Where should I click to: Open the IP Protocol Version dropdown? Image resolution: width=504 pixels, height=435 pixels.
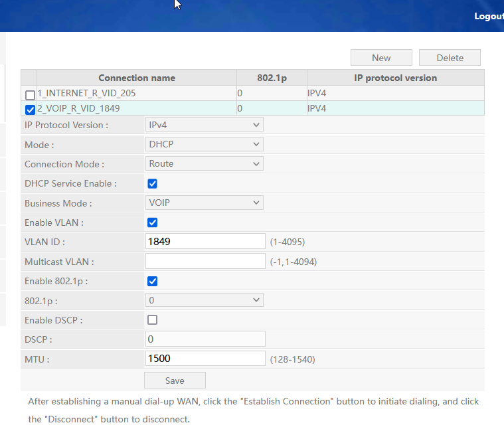[x=204, y=125]
